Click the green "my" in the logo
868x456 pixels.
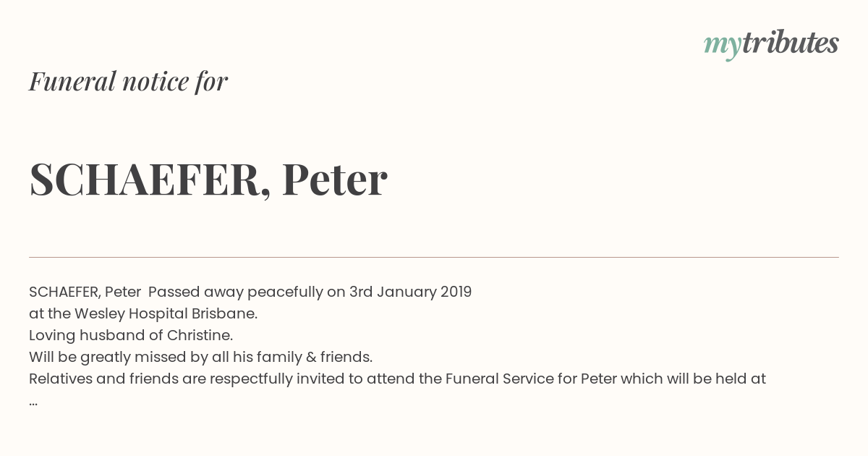point(723,46)
